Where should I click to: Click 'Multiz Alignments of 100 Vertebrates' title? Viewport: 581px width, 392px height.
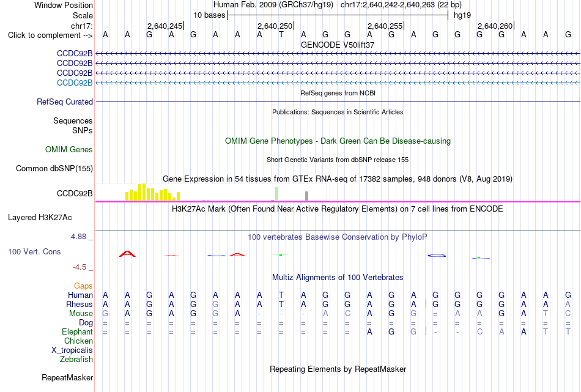[x=338, y=278]
